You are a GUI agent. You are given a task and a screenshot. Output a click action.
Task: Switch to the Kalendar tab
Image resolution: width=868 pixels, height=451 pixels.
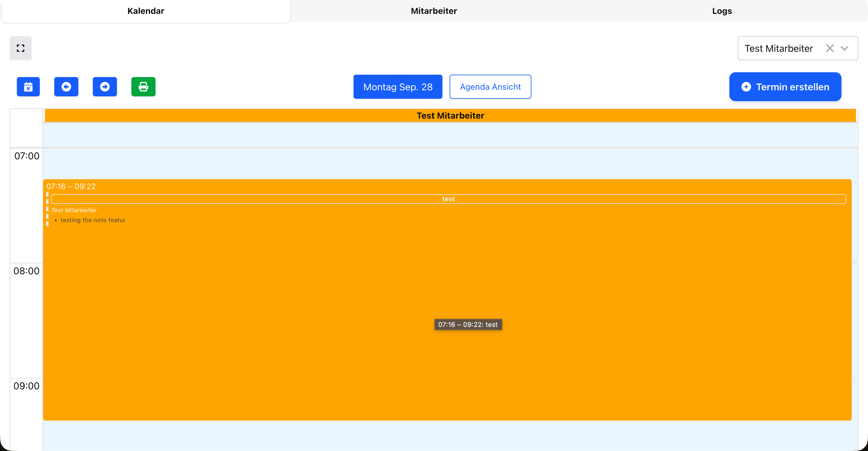click(x=146, y=11)
